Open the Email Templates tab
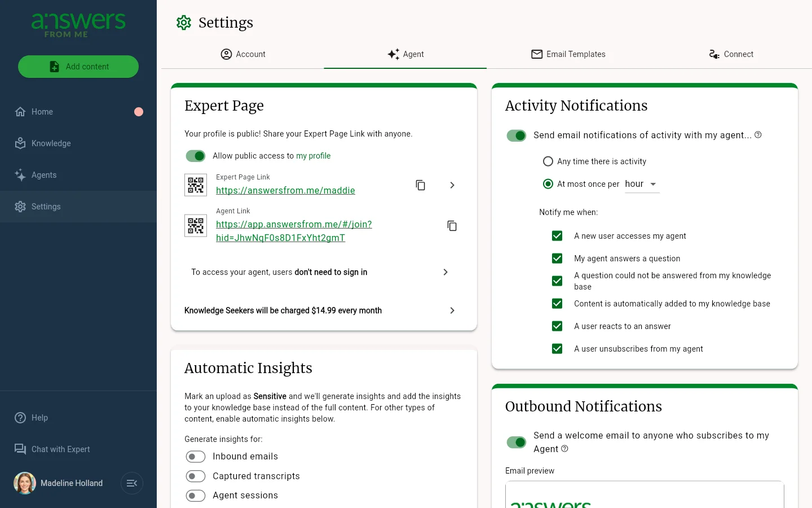The image size is (812, 508). click(568, 54)
